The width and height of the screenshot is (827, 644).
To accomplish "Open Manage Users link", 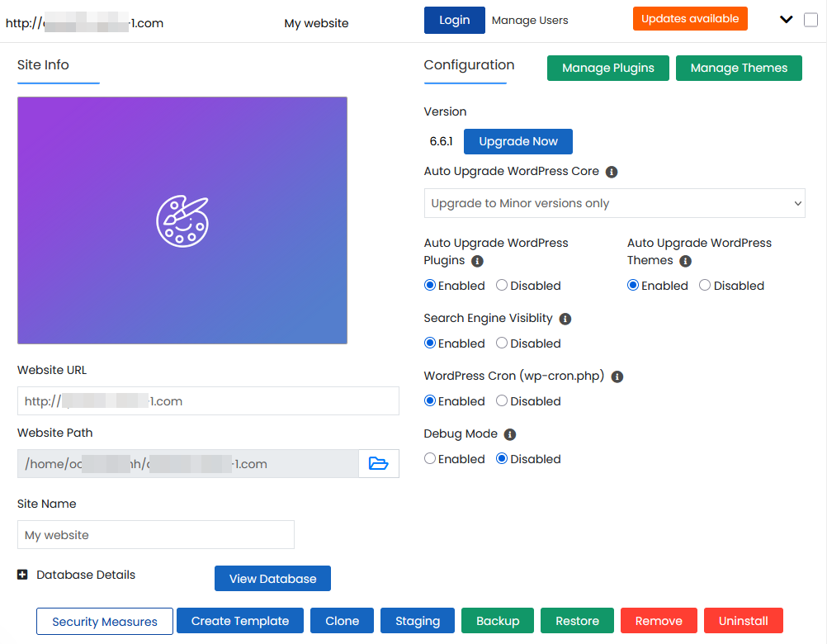I will [x=530, y=20].
